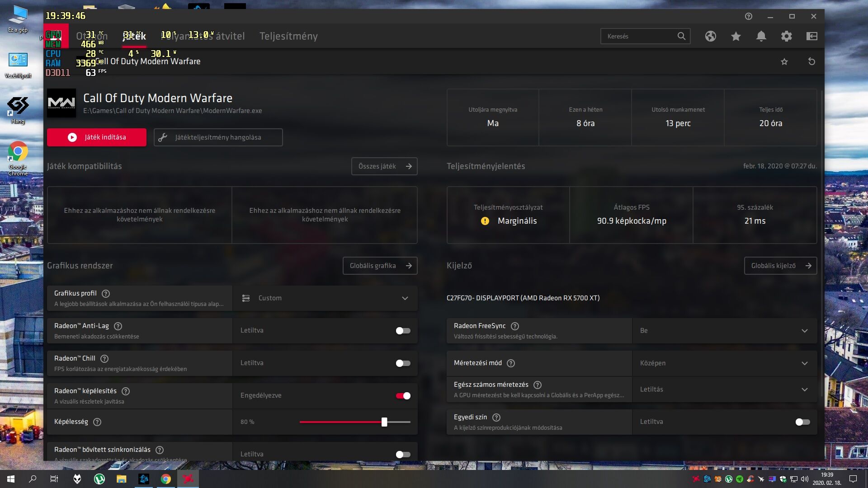Switch to the Játék tab
Image resolution: width=868 pixels, height=488 pixels.
tap(134, 36)
